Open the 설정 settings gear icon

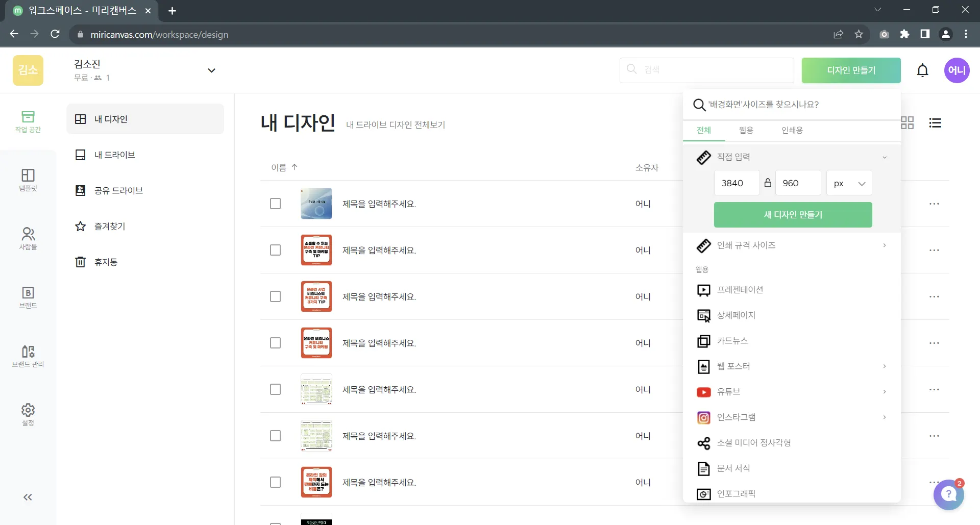click(28, 415)
